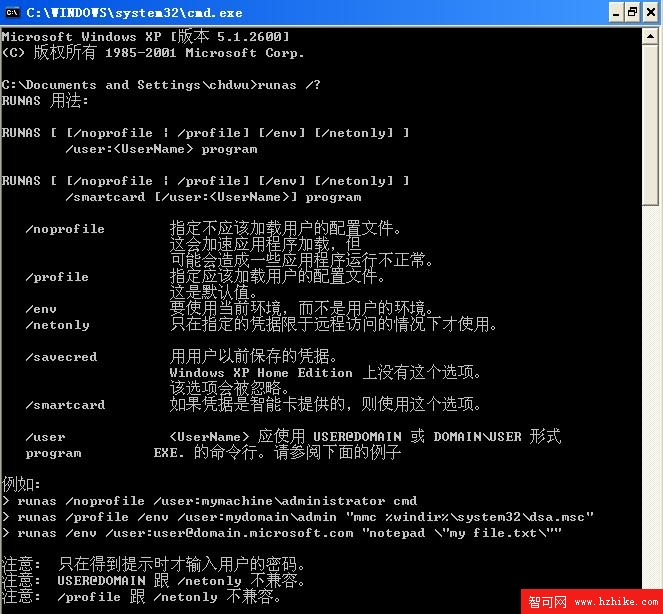Close the cmd.exe window
663x614 pixels.
click(x=651, y=12)
